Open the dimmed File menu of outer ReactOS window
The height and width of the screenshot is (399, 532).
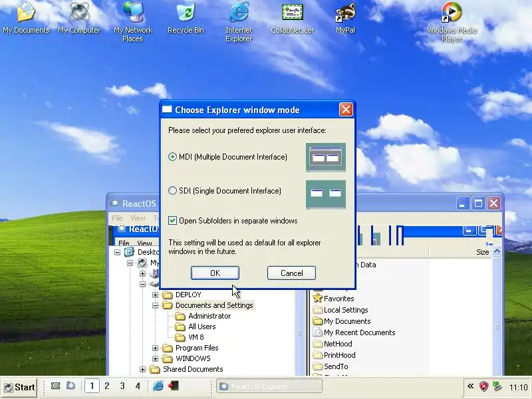tap(117, 218)
